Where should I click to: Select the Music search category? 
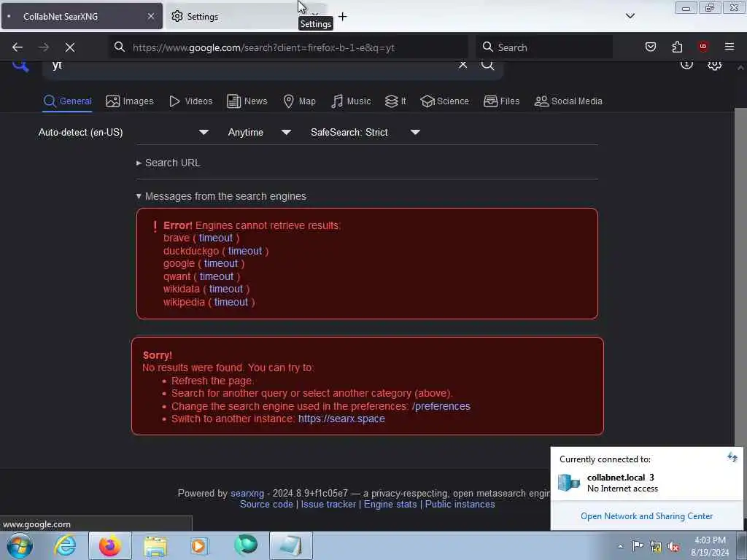(x=351, y=101)
